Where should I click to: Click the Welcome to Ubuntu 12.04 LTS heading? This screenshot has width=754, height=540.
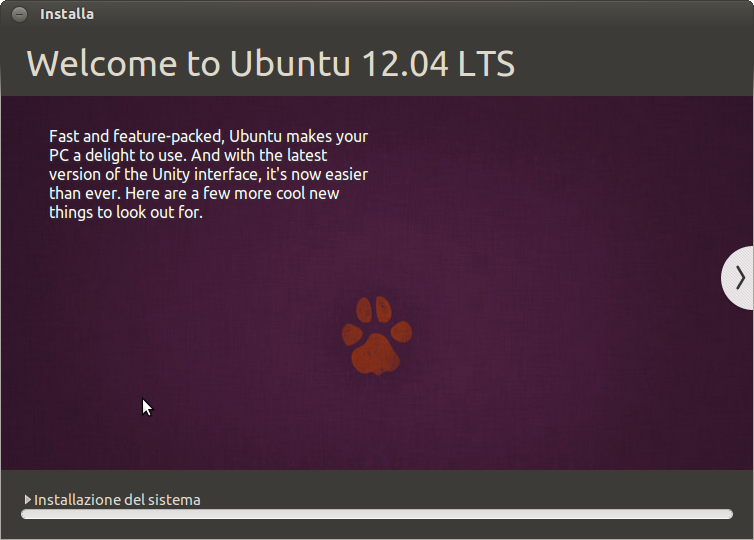[271, 63]
